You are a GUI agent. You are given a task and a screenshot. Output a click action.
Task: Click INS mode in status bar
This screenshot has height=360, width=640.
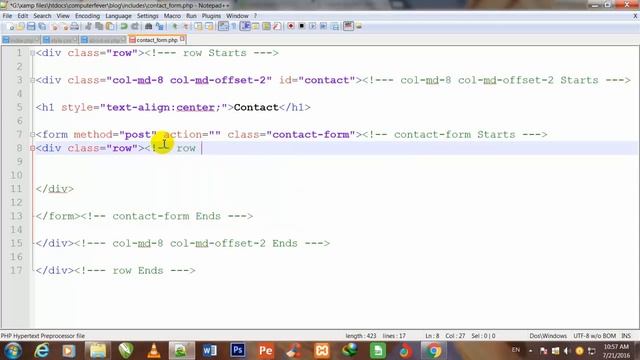coord(626,336)
